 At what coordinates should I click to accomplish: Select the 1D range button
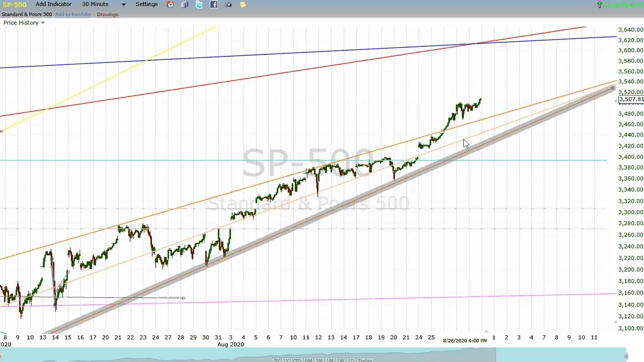(351, 359)
